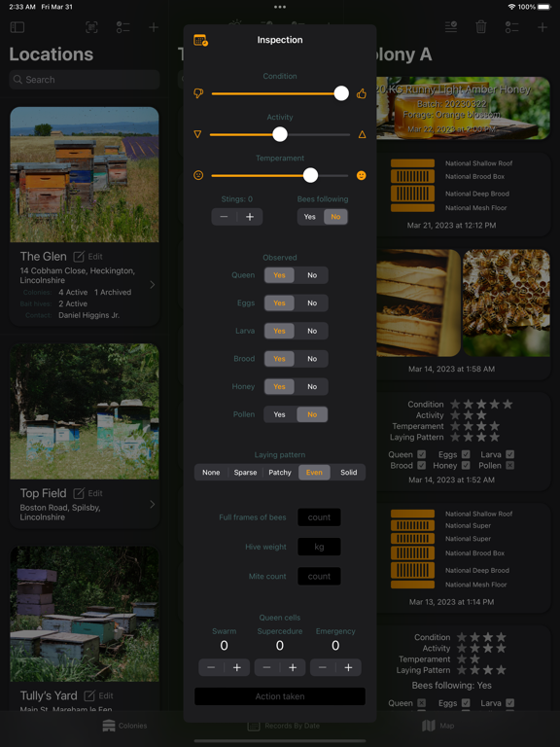Set Queen observed to Yes
The image size is (560, 747).
coord(280,275)
